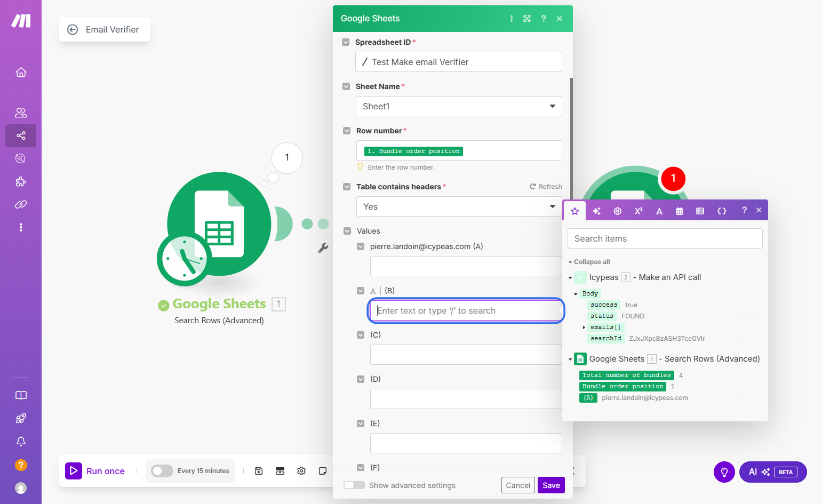
Task: Select the x¹ variables tab
Action: (x=639, y=211)
